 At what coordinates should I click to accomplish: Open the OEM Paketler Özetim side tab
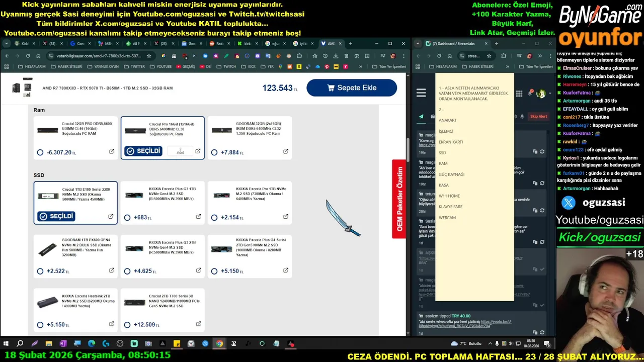click(399, 199)
